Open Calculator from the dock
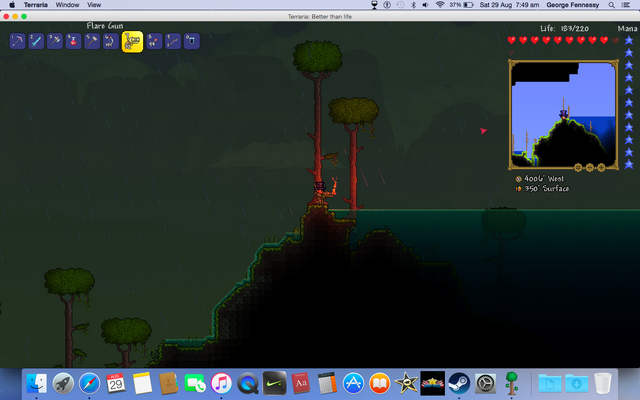The width and height of the screenshot is (640, 400). click(327, 384)
